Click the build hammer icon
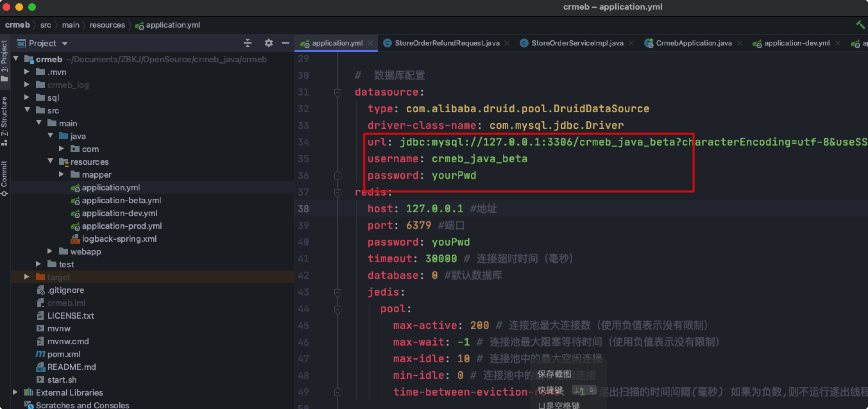Image resolution: width=868 pixels, height=409 pixels. 860,25
